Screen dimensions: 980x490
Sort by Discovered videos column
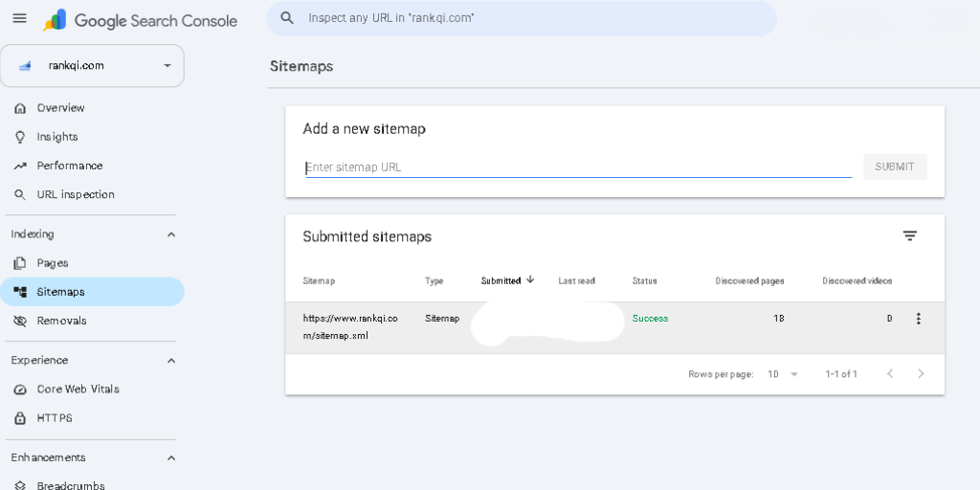[857, 281]
